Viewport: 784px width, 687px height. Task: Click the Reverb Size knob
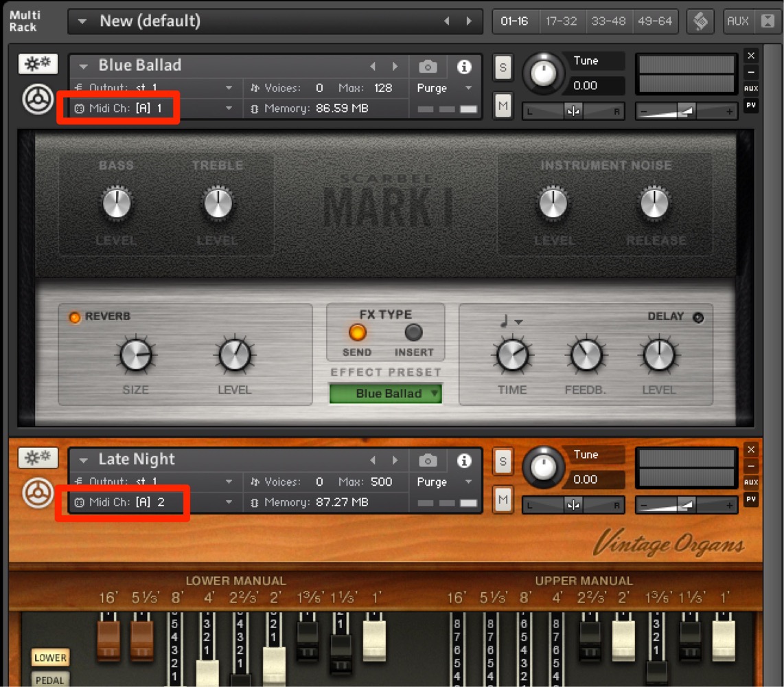tap(136, 354)
